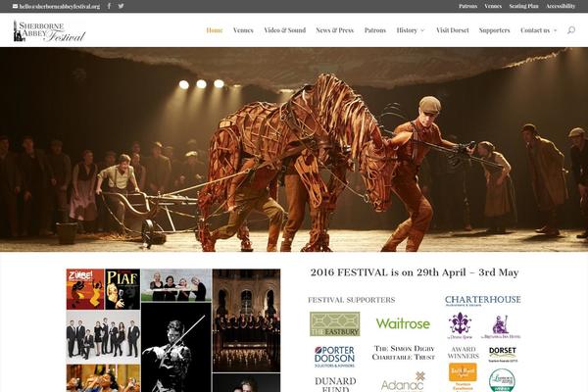
Task: Open the search magnifier icon
Action: click(570, 30)
